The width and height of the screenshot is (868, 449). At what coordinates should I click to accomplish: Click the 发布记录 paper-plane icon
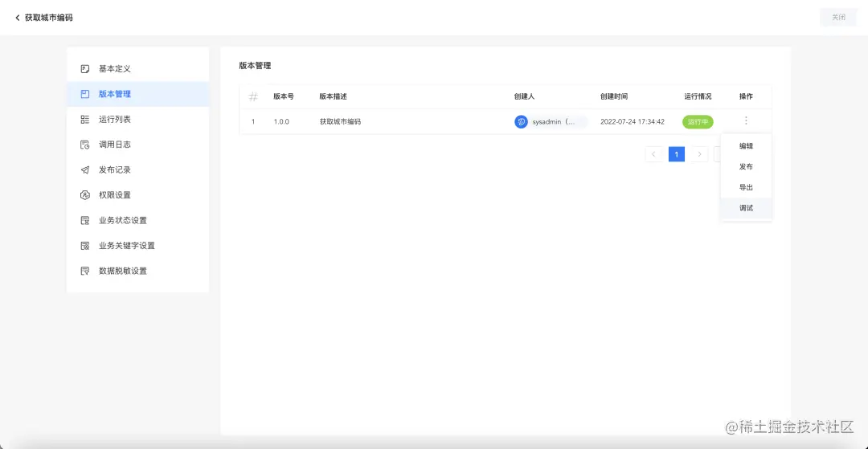coord(84,169)
